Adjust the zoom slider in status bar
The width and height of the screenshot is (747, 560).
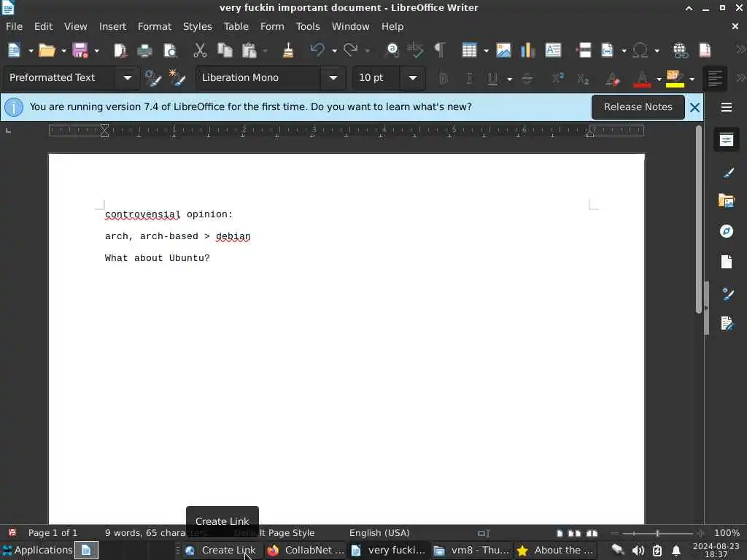(x=657, y=533)
